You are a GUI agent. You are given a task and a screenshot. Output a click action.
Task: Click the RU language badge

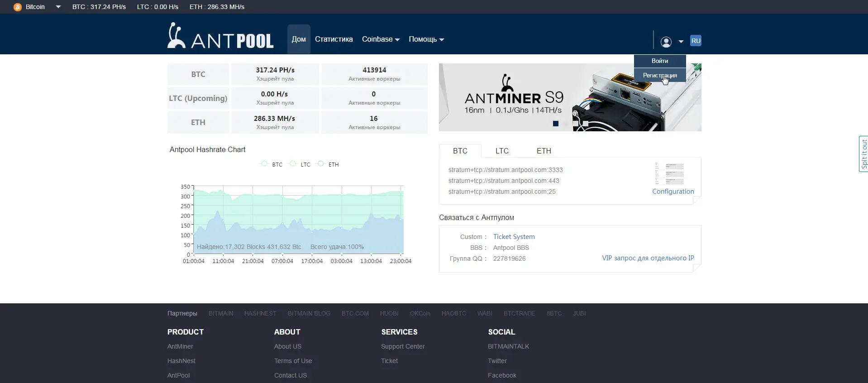coord(696,41)
